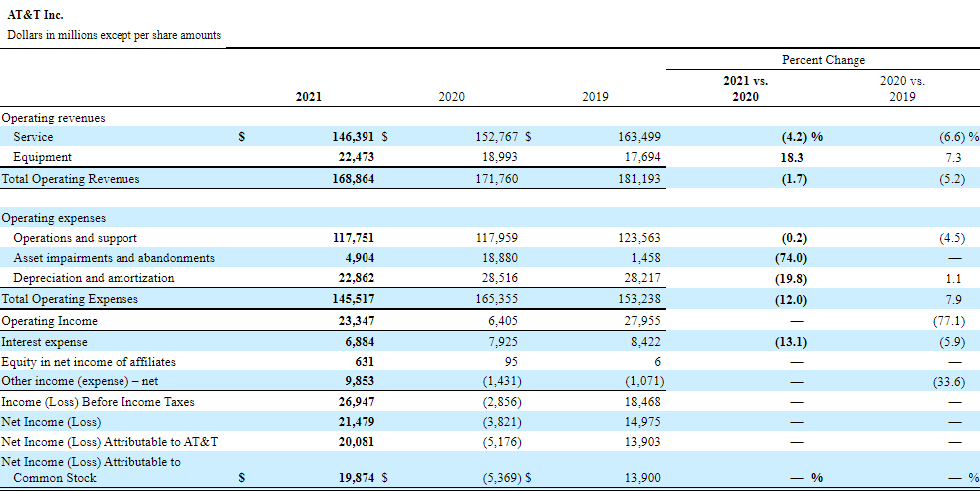Image resolution: width=980 pixels, height=492 pixels.
Task: Select the Equipment 2020 value 18,993
Action: [498, 157]
